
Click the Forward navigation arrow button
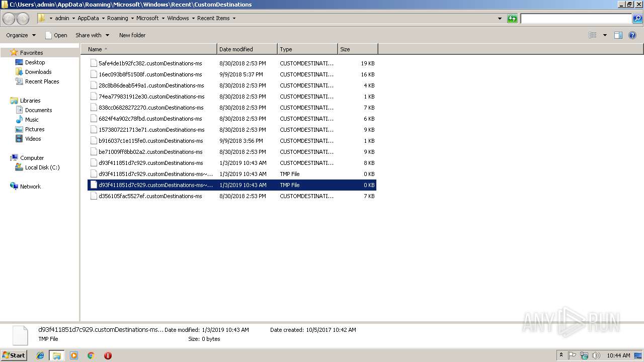point(23,19)
